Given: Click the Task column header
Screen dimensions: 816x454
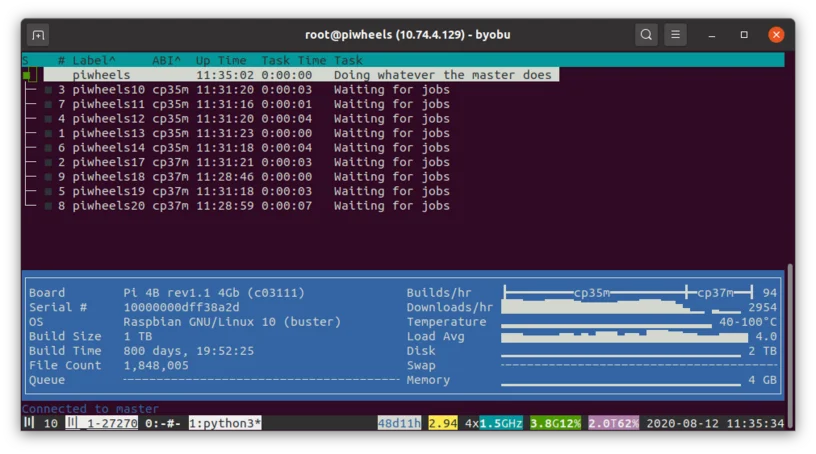Looking at the screenshot, I should coord(348,60).
